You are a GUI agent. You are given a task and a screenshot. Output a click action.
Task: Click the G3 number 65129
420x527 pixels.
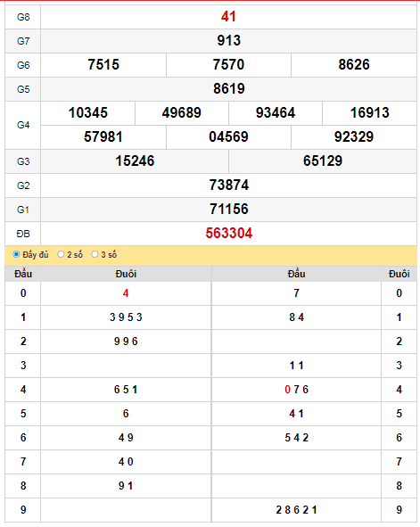click(x=323, y=161)
